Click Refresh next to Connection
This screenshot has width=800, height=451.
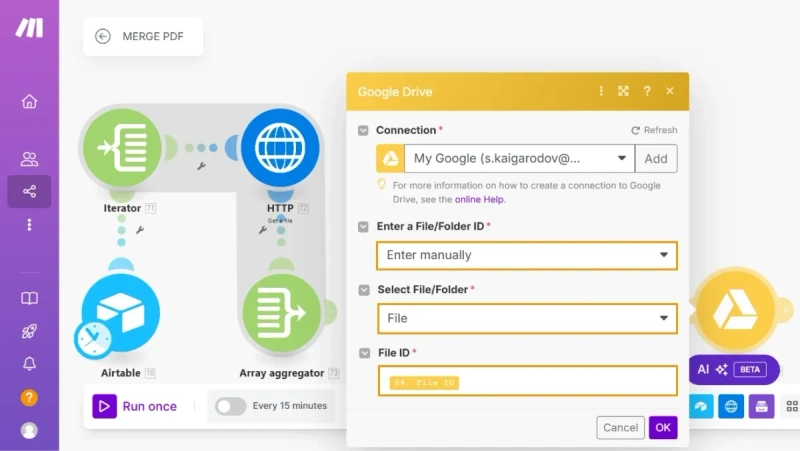[655, 130]
